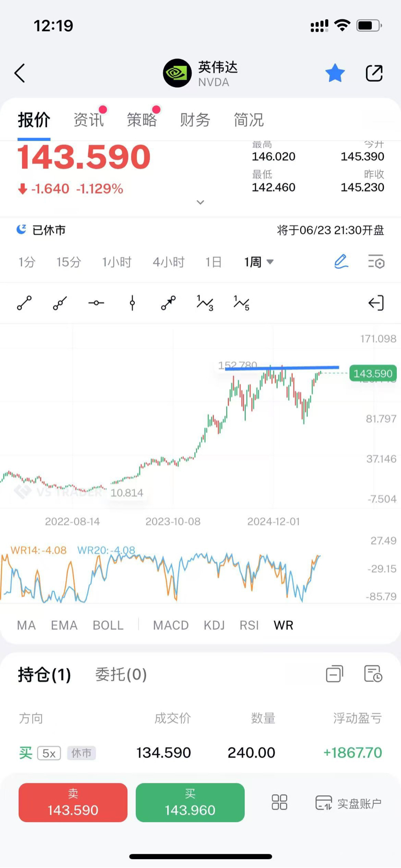Open the 1周 timeframe dropdown
The image size is (401, 868).
point(259,262)
